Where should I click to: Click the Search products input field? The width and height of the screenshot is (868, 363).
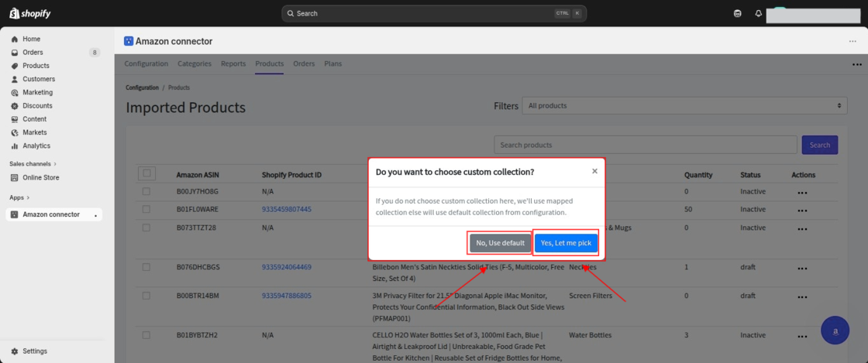(646, 145)
